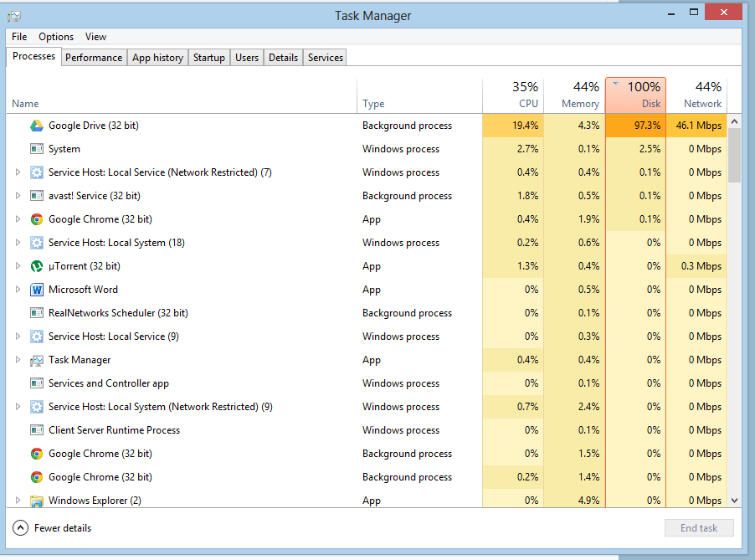
Task: Expand the Microsoft Word group
Action: pos(18,290)
